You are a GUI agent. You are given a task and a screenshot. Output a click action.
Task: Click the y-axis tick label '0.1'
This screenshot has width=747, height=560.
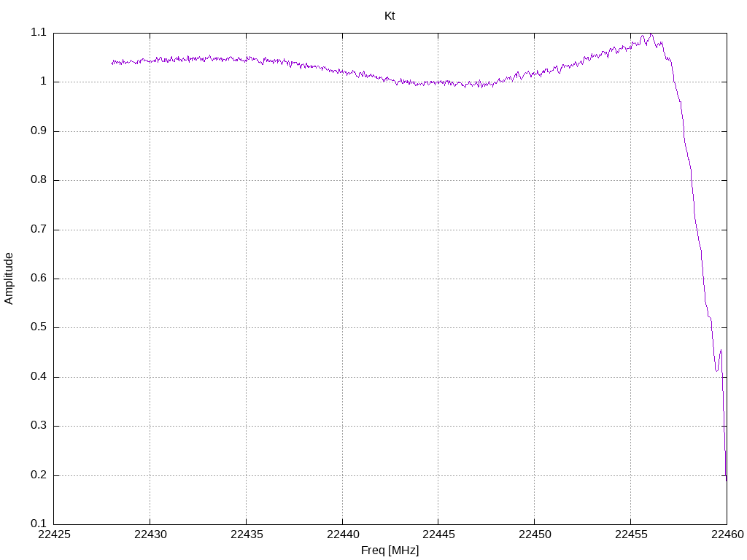coord(39,524)
